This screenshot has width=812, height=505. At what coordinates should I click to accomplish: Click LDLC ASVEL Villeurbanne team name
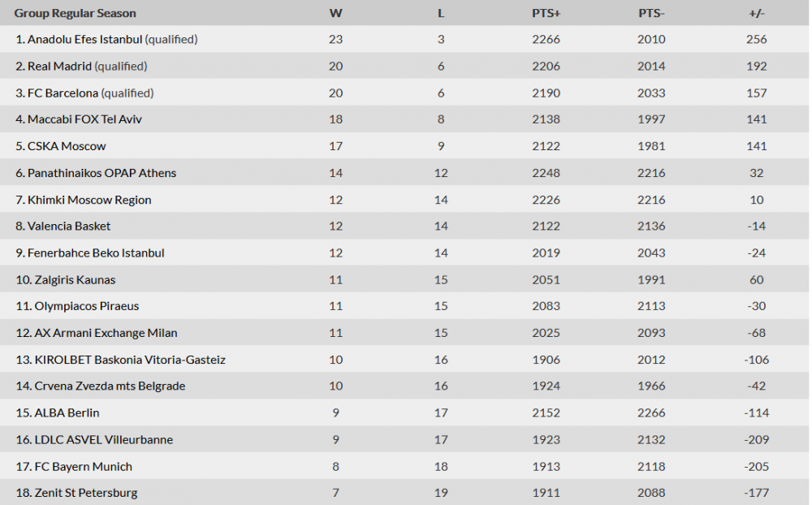pos(104,439)
